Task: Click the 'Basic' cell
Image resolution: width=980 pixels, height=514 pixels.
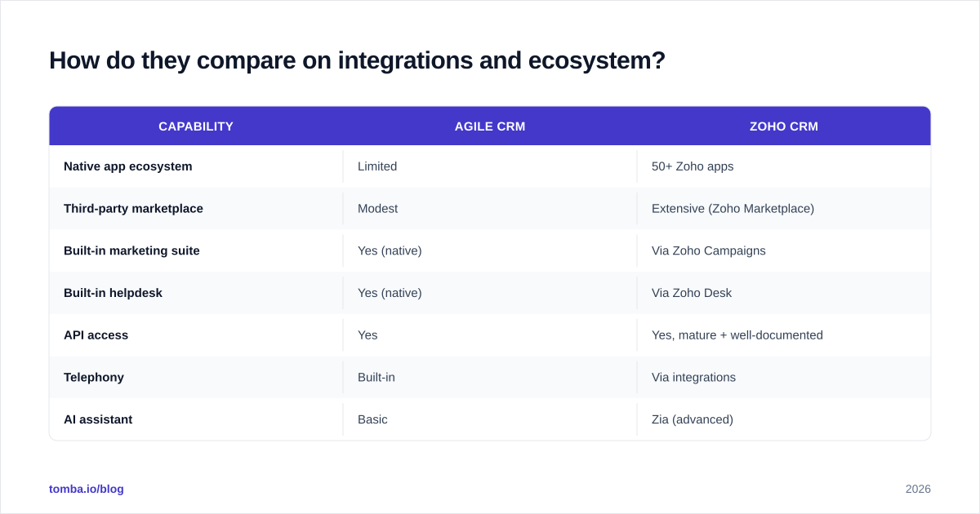Action: [x=372, y=420]
